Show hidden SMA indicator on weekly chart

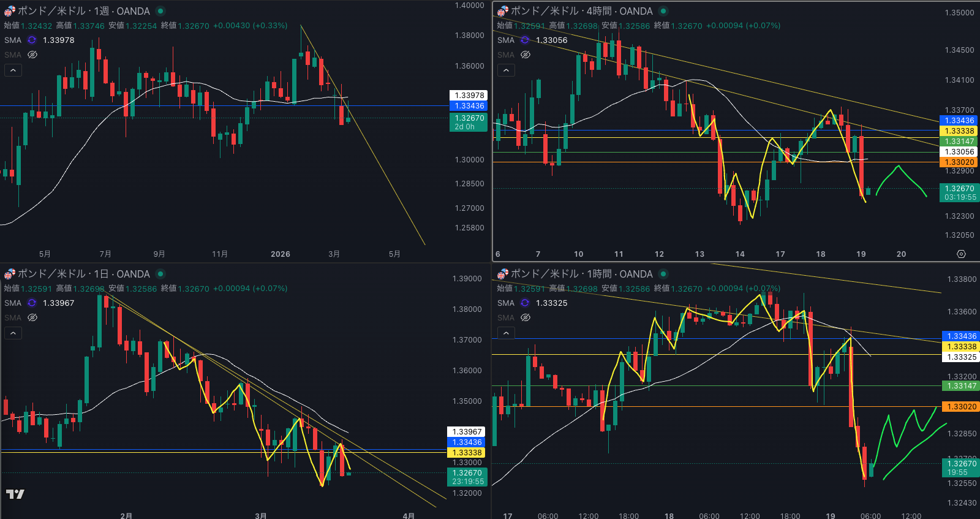point(32,55)
